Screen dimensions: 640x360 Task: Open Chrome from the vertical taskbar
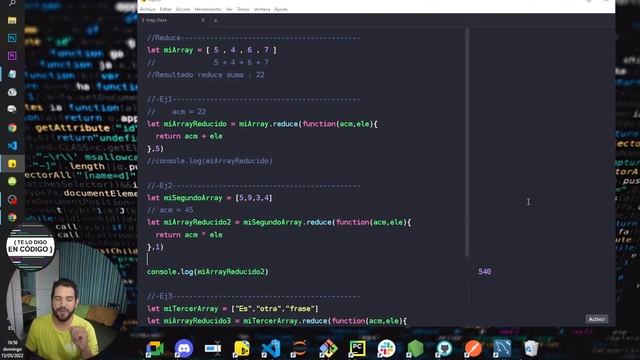tap(12, 128)
